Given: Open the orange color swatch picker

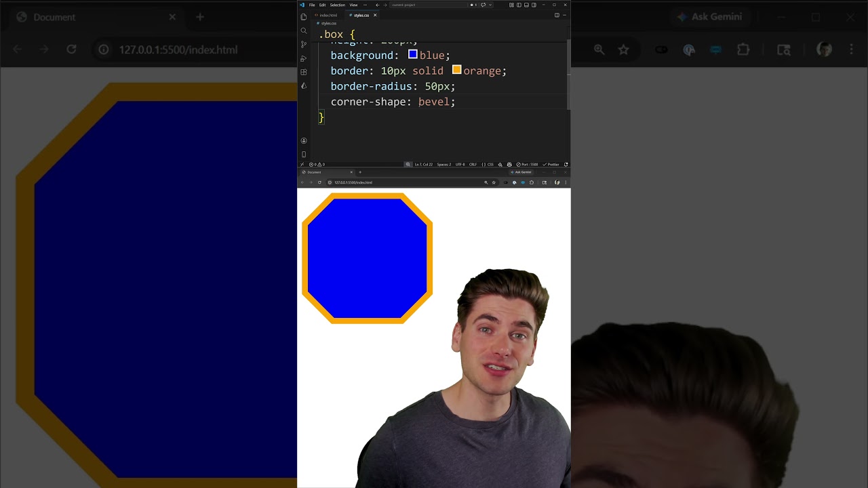Looking at the screenshot, I should click(x=456, y=70).
